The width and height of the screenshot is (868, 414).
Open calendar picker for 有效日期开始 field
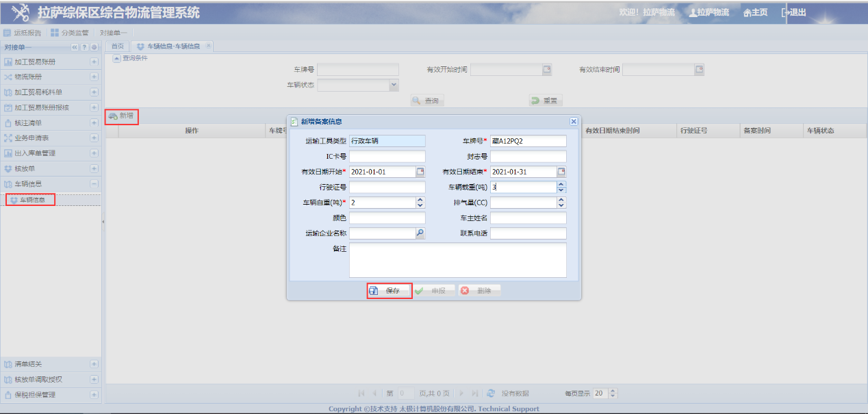tap(420, 172)
